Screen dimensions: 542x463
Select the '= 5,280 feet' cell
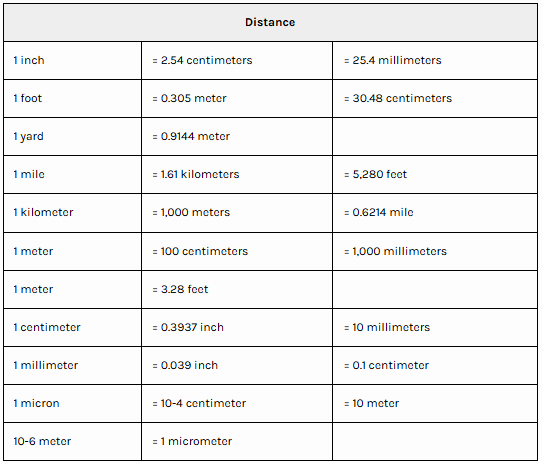pyautogui.click(x=435, y=175)
